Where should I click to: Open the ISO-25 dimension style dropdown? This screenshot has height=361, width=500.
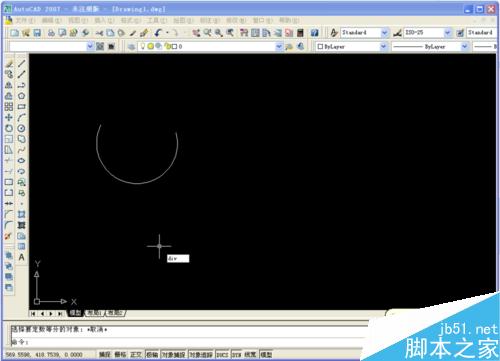tap(447, 33)
